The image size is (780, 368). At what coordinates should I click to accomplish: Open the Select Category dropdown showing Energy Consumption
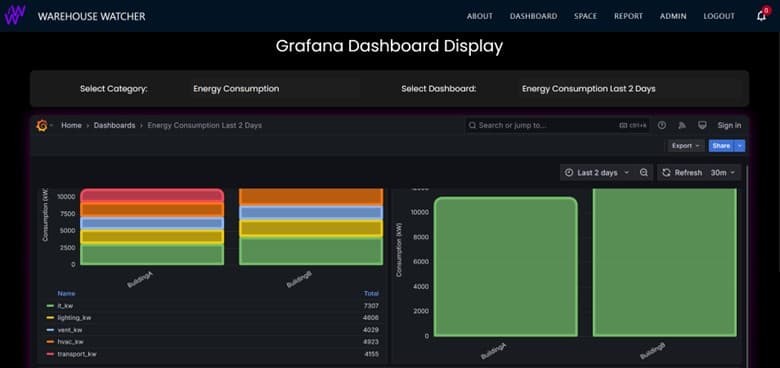[x=274, y=89]
